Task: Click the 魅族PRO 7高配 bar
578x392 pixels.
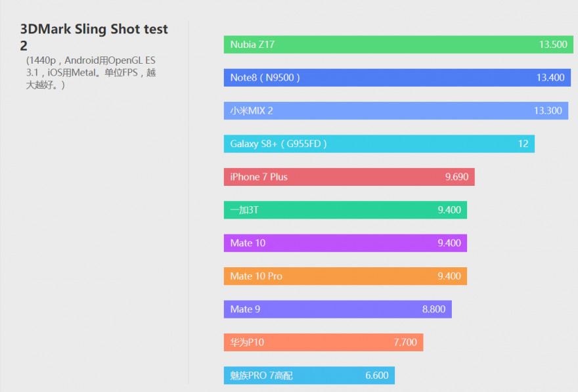Action: [x=309, y=376]
